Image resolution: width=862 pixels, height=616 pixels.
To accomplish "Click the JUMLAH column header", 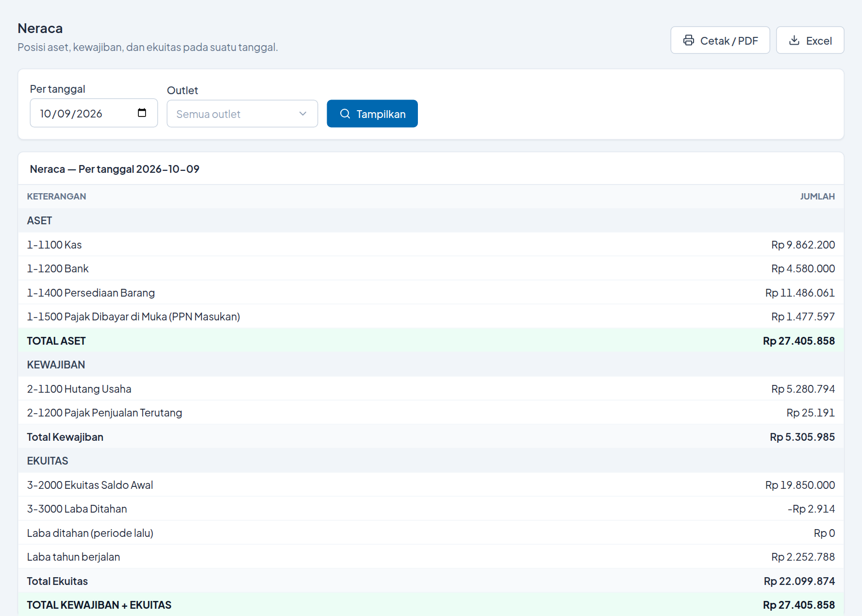I will (817, 197).
